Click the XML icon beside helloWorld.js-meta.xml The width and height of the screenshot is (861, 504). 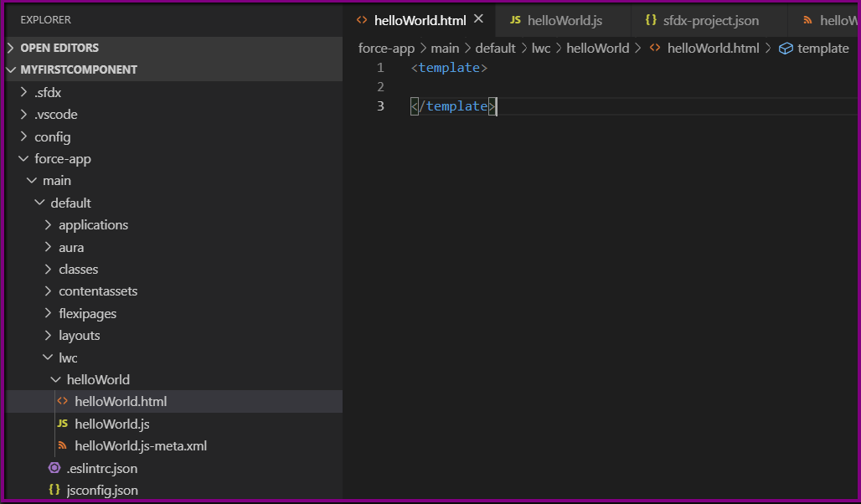click(63, 445)
